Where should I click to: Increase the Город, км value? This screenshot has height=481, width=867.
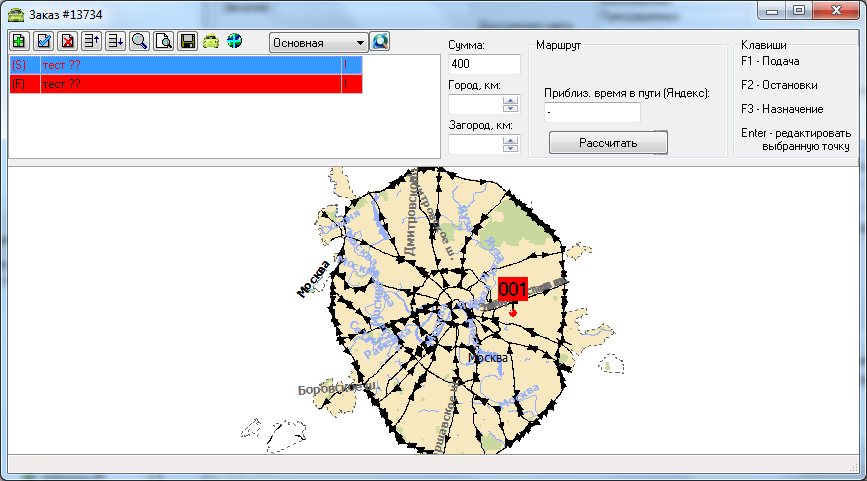511,100
